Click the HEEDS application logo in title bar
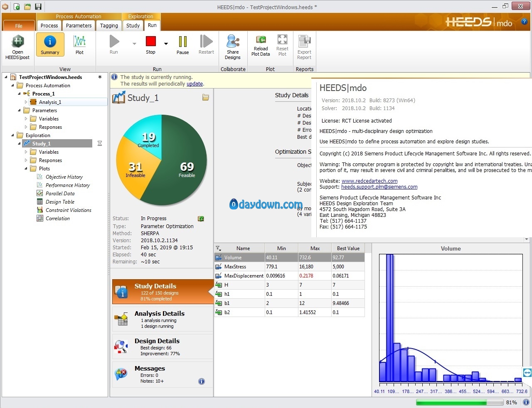 click(x=5, y=7)
